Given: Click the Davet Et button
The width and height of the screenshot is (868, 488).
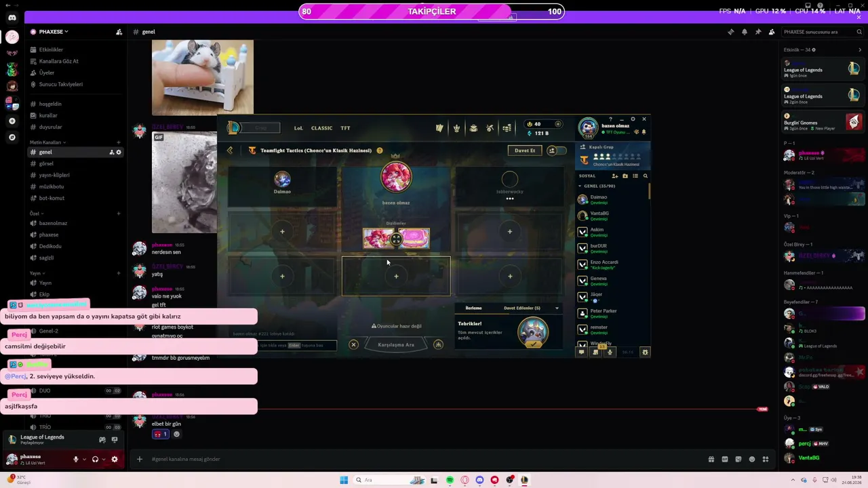Looking at the screenshot, I should (525, 150).
